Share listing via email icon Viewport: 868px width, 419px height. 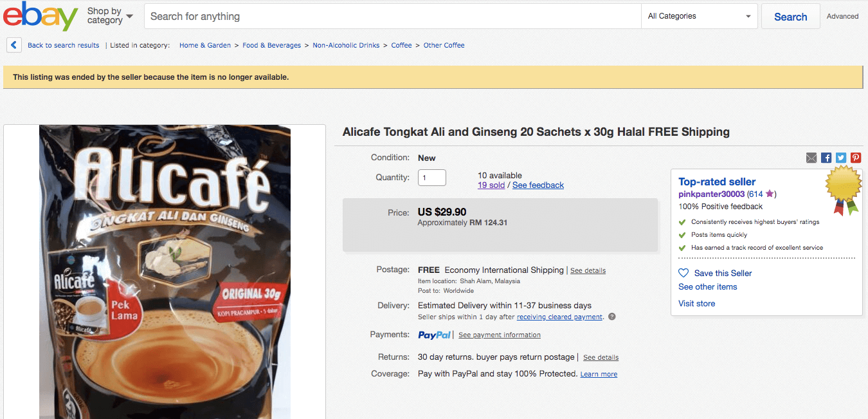click(811, 158)
